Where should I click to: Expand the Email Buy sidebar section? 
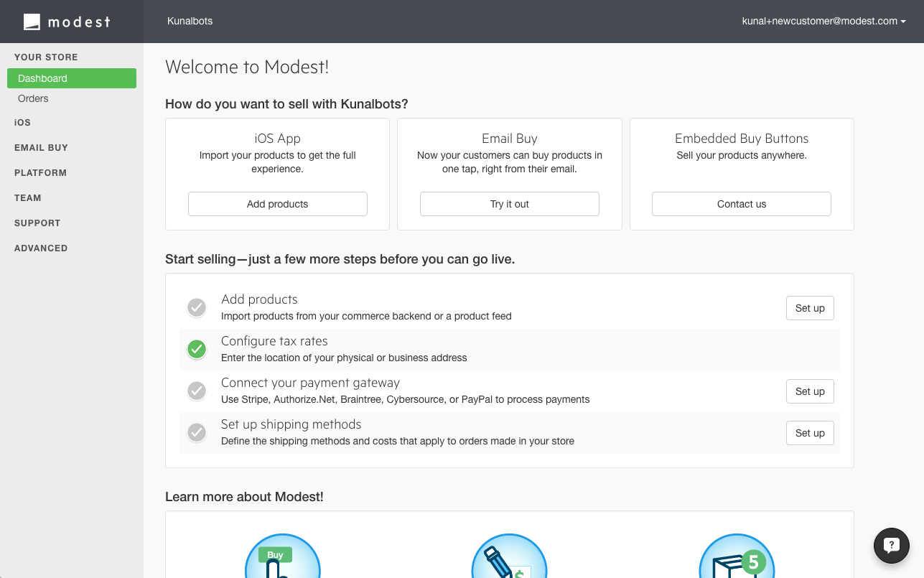coord(41,148)
